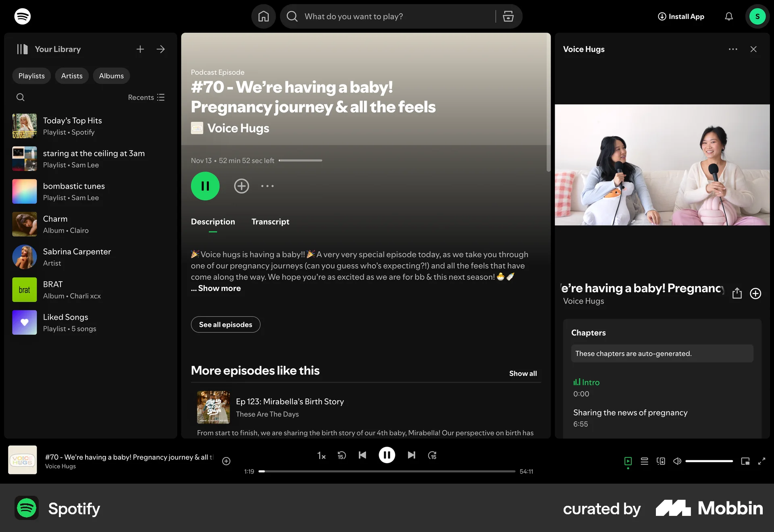The image size is (774, 532).
Task: Open episode options with three-dot menu
Action: click(267, 186)
